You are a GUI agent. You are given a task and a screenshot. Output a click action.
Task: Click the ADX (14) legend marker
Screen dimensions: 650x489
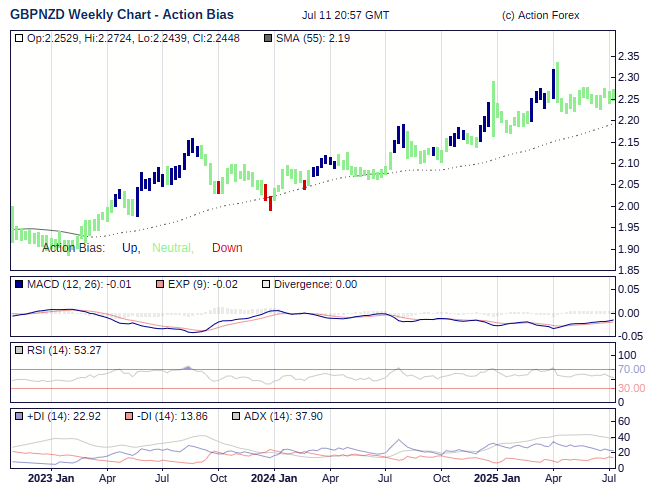coord(236,415)
